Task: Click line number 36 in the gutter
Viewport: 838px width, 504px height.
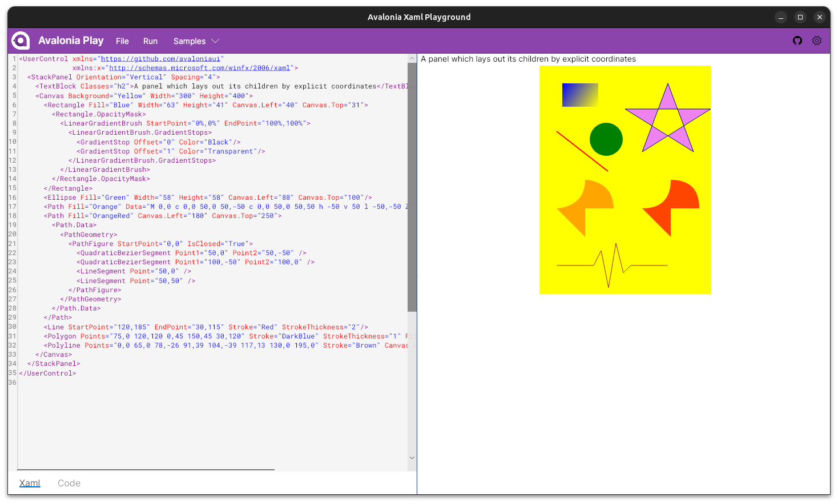Action: coord(12,382)
